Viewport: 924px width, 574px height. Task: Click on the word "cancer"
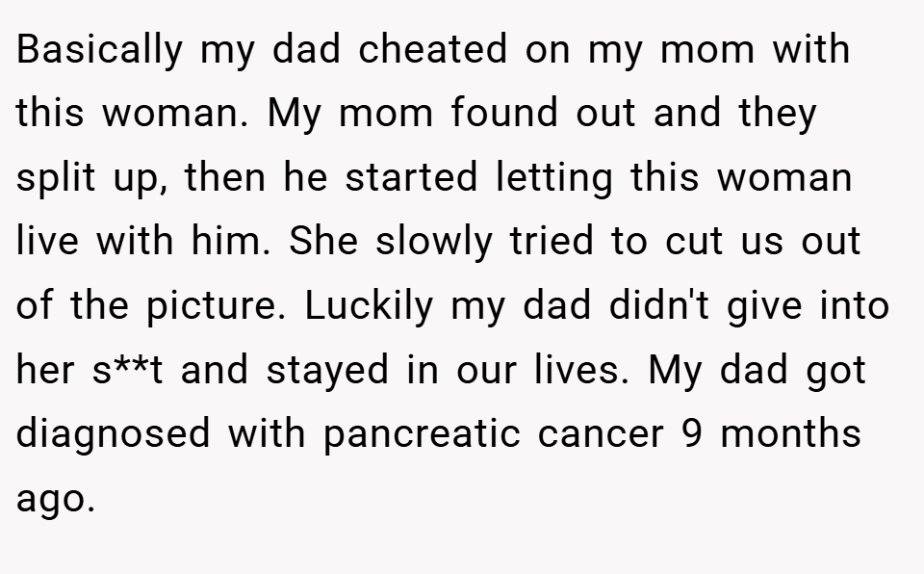click(601, 435)
